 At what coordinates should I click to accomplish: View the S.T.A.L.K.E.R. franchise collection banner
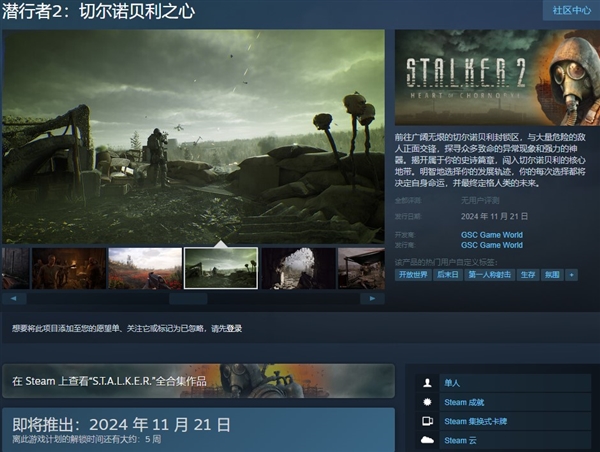[198, 381]
